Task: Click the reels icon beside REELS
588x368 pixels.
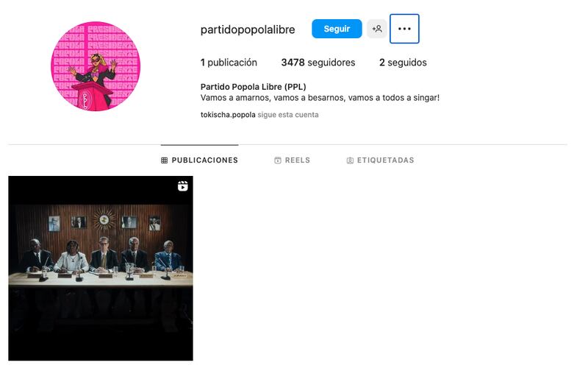Action: tap(278, 160)
